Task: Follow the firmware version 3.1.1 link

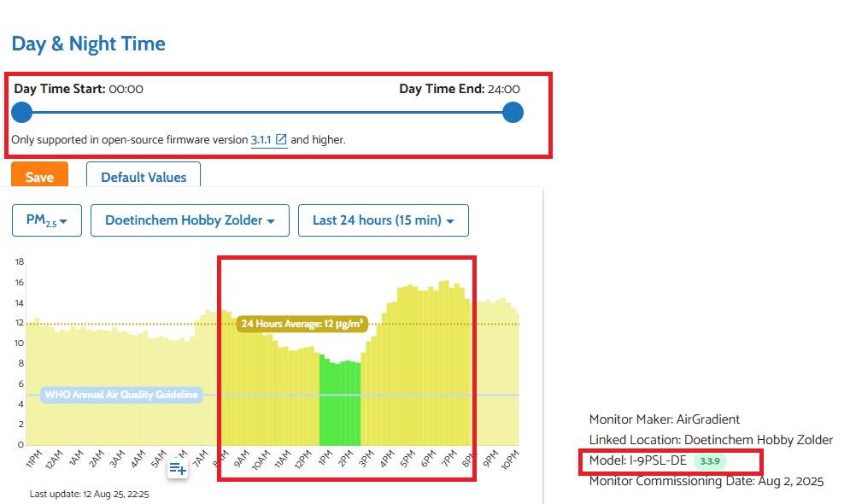Action: pyautogui.click(x=261, y=140)
